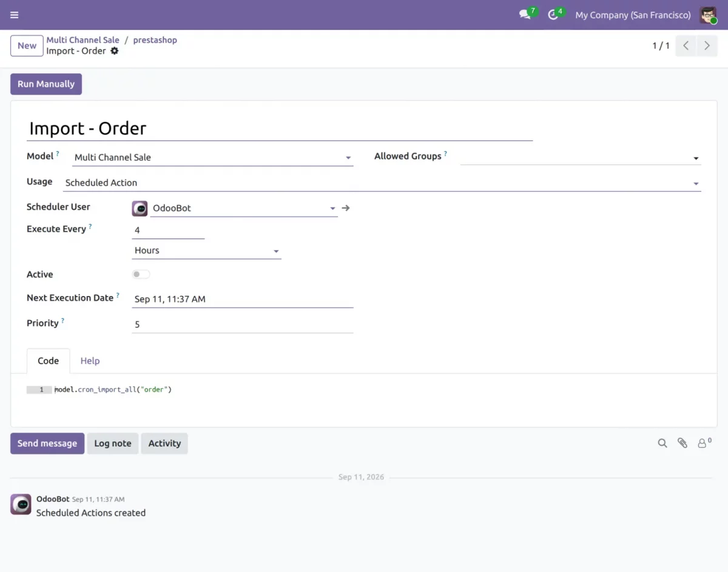Image resolution: width=728 pixels, height=572 pixels.
Task: Click Run Manually button
Action: click(46, 84)
